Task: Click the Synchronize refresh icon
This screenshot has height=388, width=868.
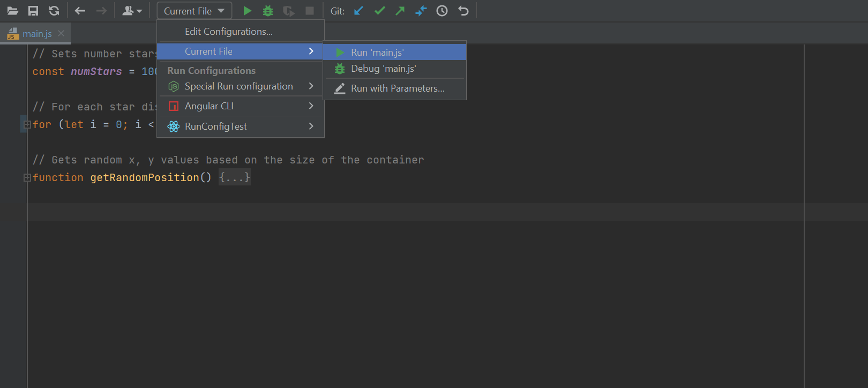Action: click(54, 11)
